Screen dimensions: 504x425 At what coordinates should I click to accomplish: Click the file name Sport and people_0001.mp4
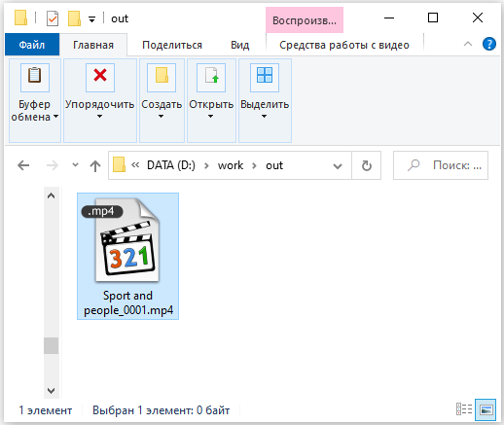[128, 302]
